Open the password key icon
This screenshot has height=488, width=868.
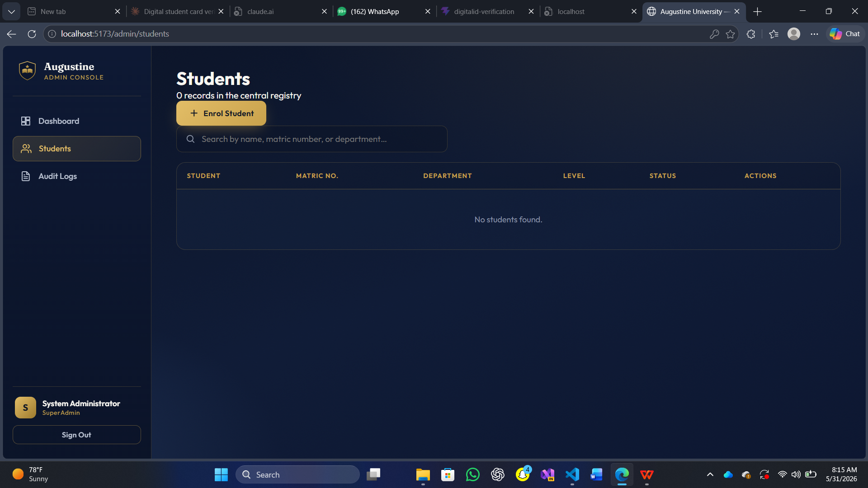coord(714,34)
